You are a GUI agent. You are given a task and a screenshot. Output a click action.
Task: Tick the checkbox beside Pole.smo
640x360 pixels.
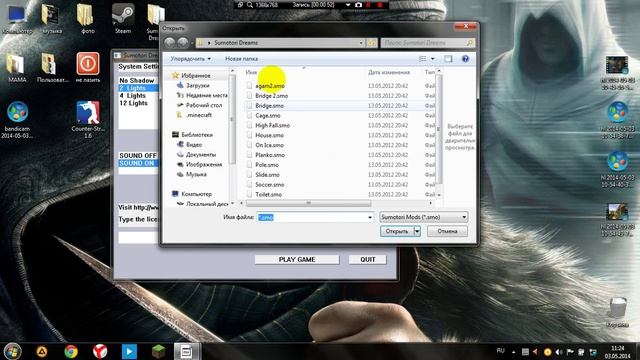click(x=249, y=165)
